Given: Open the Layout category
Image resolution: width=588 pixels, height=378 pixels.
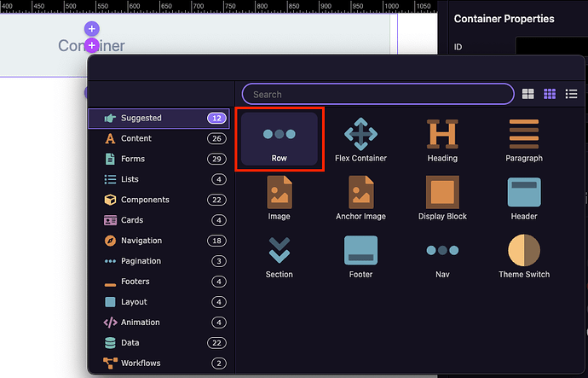Looking at the screenshot, I should pyautogui.click(x=159, y=302).
